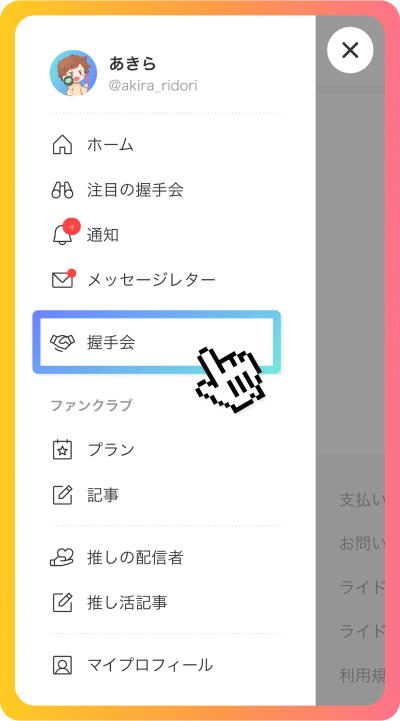Screen dimensions: 400x721
Task: Click the envelope icon for メッセージレター
Action: point(62,280)
